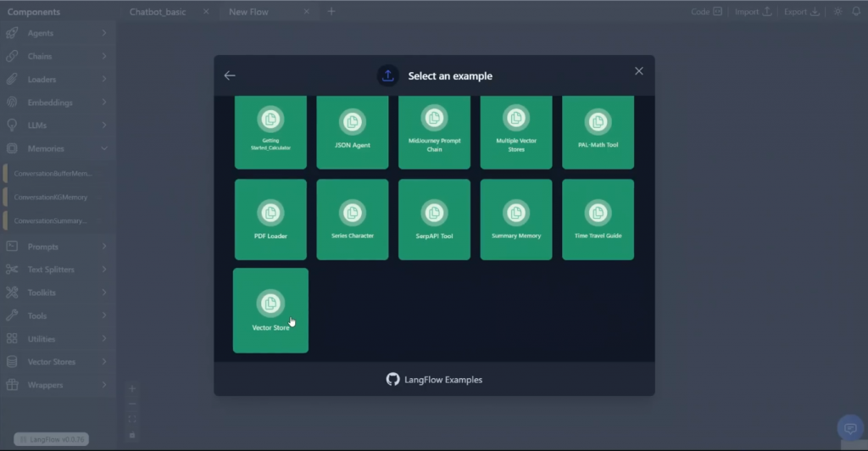
Task: Click the upload icon beside dialog title
Action: [388, 75]
